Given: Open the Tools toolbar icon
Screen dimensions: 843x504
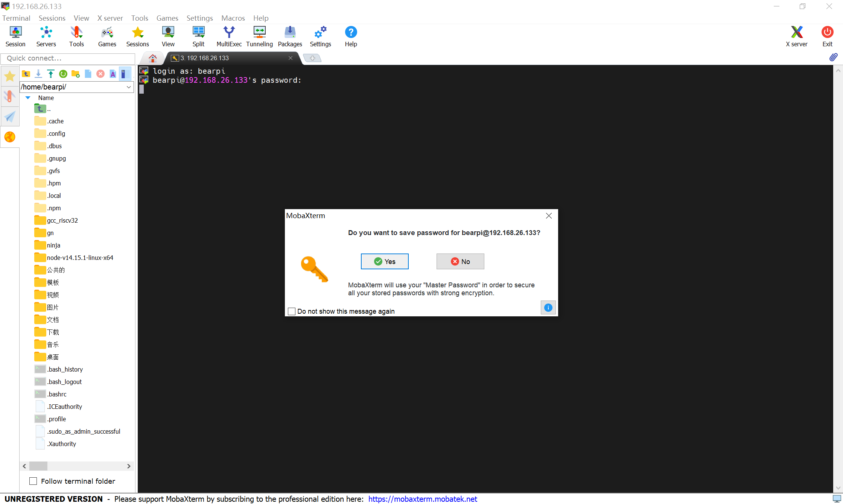Looking at the screenshot, I should tap(76, 36).
